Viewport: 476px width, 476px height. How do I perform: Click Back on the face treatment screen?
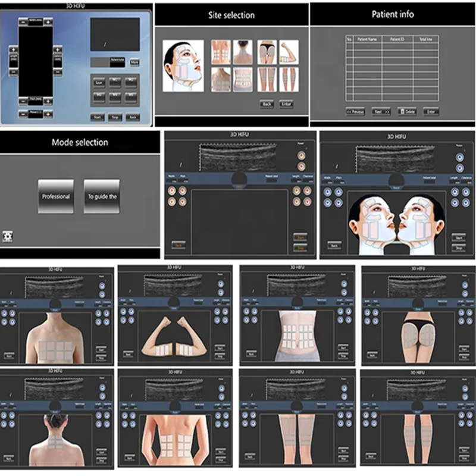pyautogui.click(x=334, y=245)
